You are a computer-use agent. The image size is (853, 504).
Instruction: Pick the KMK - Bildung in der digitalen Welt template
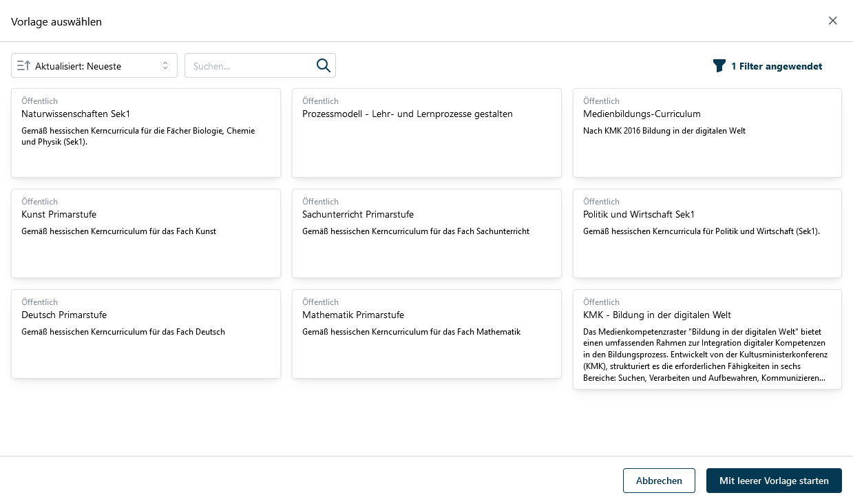pos(707,339)
